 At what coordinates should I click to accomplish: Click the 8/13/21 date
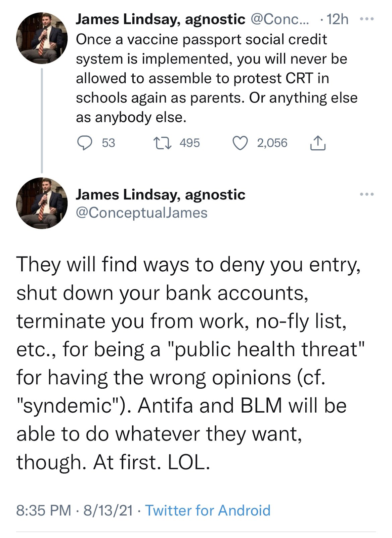coord(108,510)
